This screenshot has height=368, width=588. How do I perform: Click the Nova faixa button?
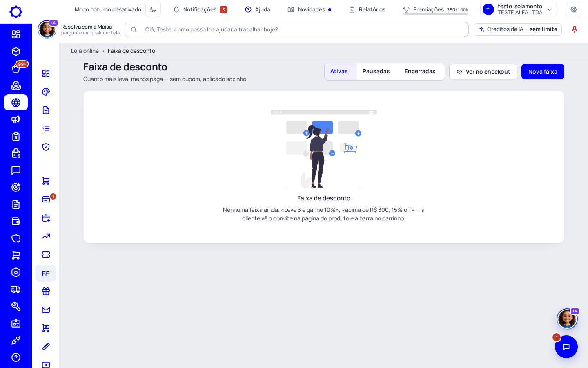pyautogui.click(x=543, y=72)
